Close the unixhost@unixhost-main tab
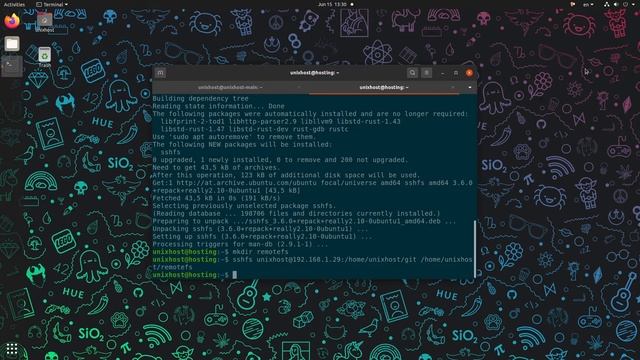The image size is (640, 360). pos(299,87)
